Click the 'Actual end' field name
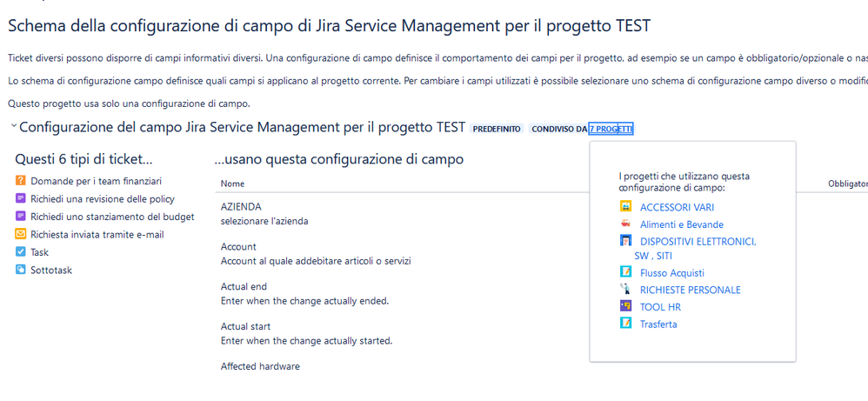The height and width of the screenshot is (401, 868). [244, 286]
